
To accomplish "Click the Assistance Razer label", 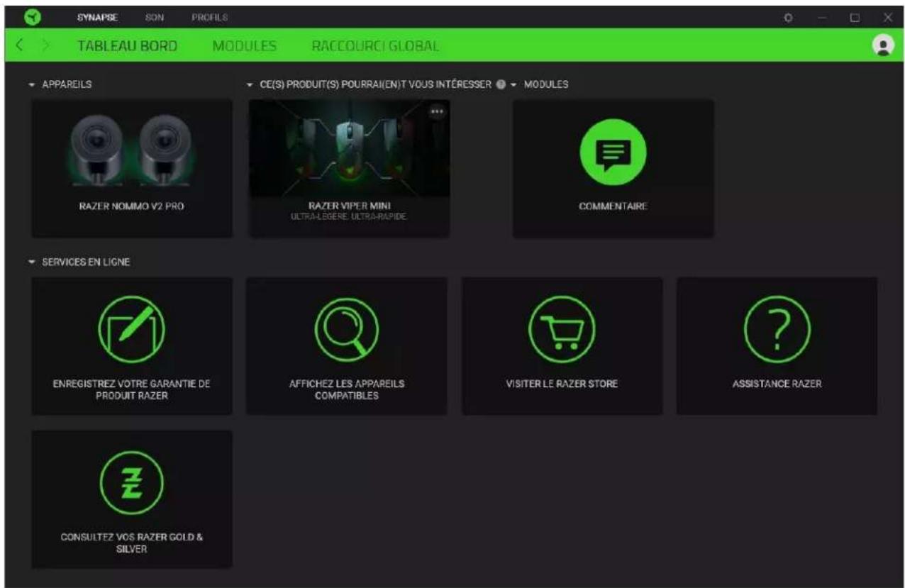I will (777, 384).
